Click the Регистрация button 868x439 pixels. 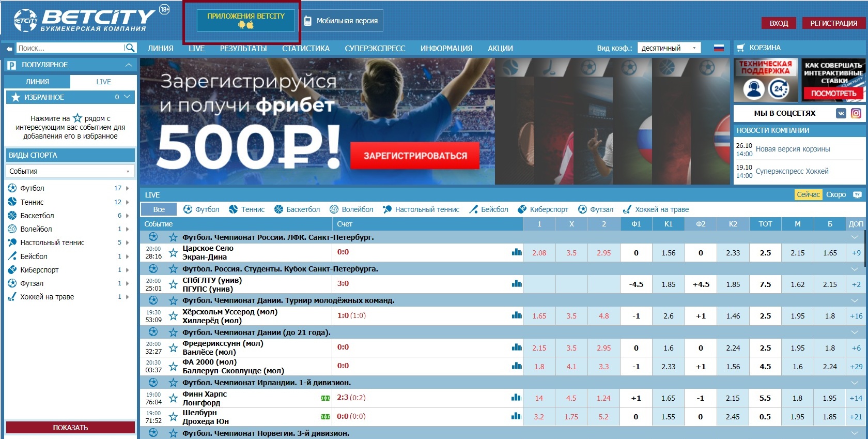[x=833, y=23]
